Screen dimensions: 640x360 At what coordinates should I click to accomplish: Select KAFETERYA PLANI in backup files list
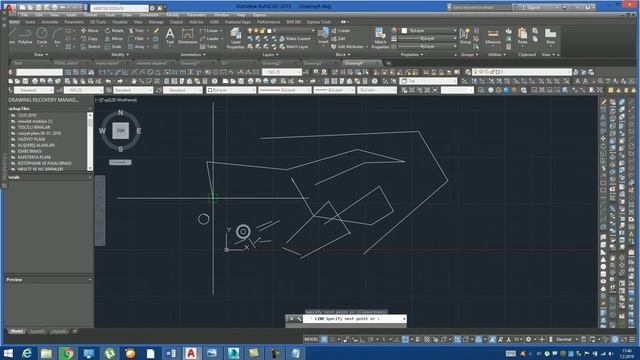(34, 157)
